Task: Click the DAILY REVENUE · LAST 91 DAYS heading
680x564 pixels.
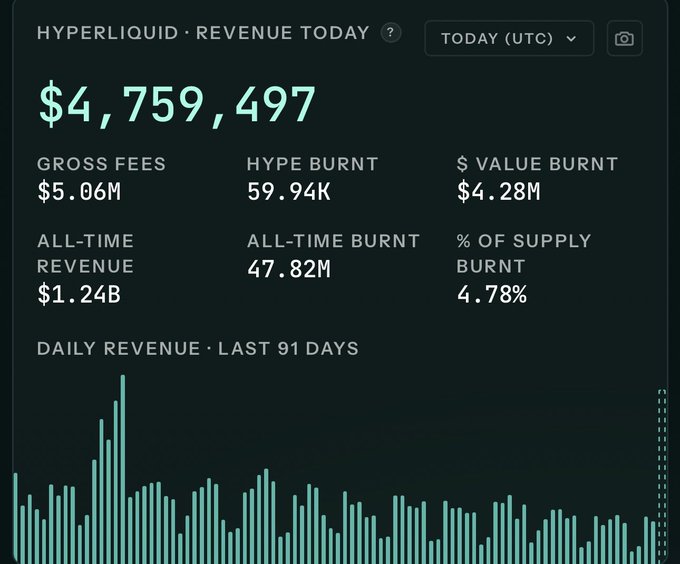Action: (198, 349)
